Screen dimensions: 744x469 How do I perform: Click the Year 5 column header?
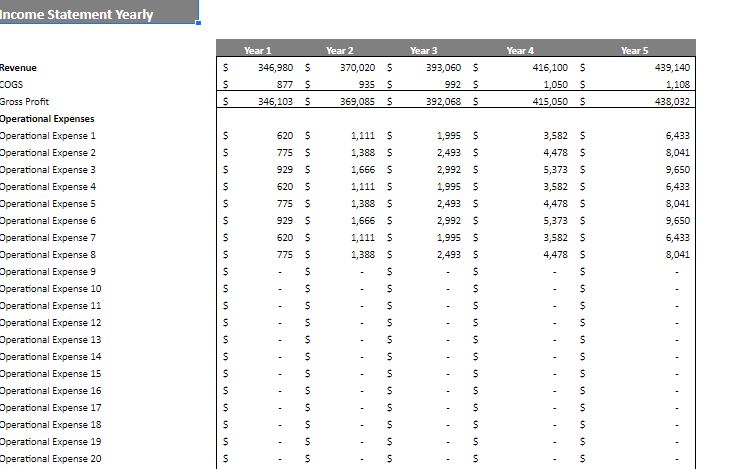pos(634,50)
